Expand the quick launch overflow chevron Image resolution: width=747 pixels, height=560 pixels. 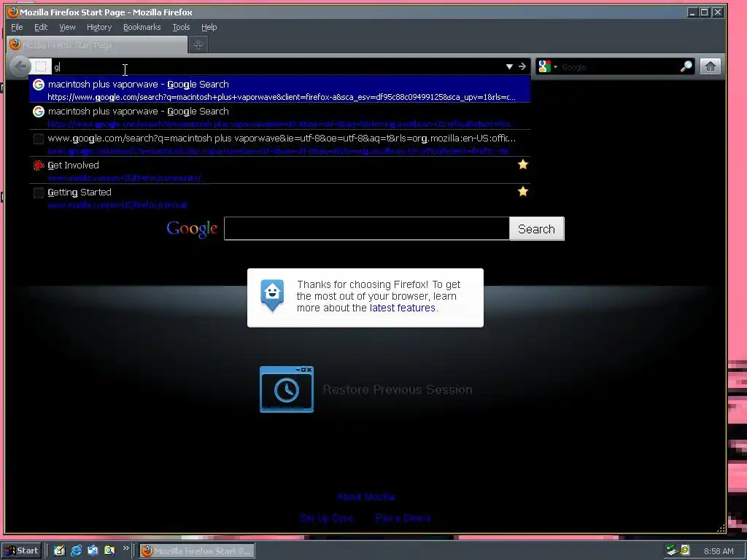point(125,548)
